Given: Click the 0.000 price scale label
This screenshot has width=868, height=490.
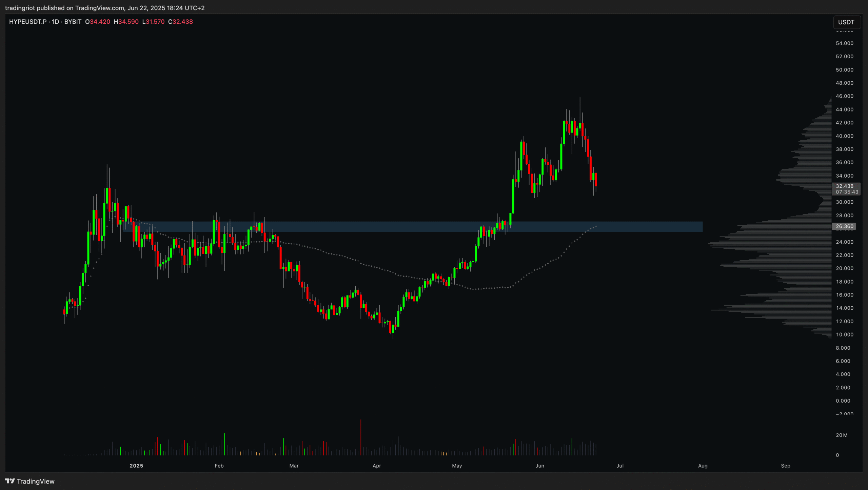Looking at the screenshot, I should [843, 401].
